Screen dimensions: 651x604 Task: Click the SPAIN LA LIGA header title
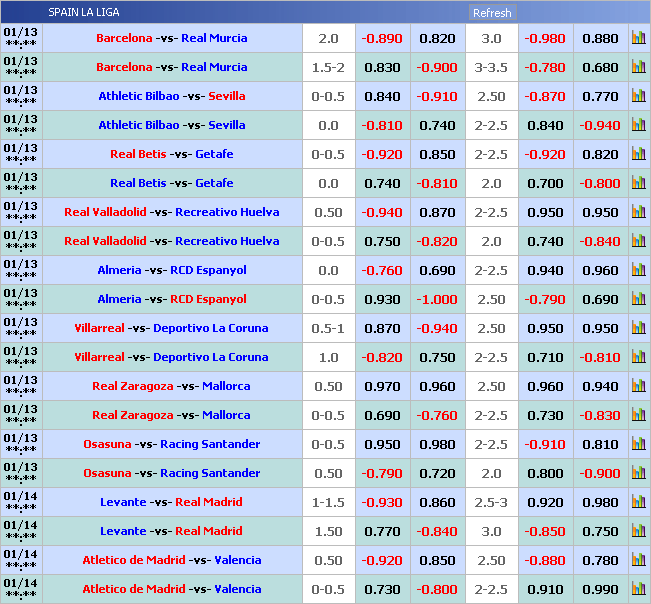tap(83, 12)
